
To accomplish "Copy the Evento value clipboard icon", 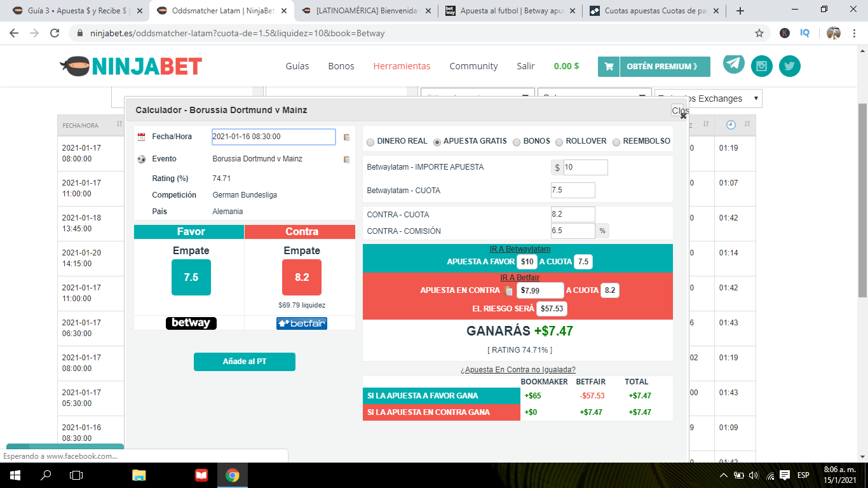I will point(347,159).
